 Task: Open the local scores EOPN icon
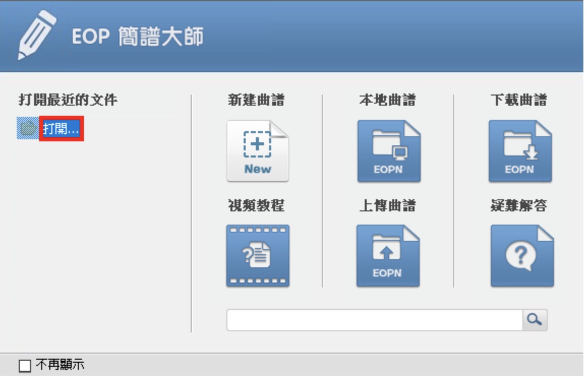[389, 151]
